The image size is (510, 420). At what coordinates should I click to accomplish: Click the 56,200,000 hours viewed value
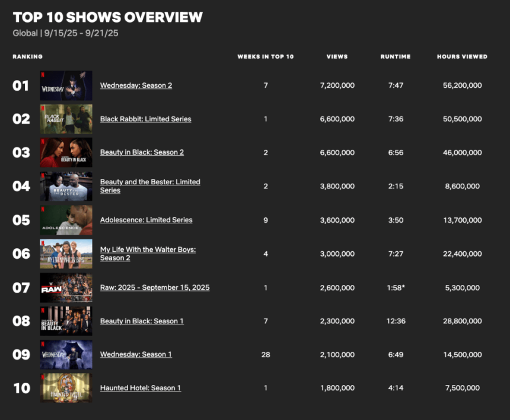coord(462,85)
